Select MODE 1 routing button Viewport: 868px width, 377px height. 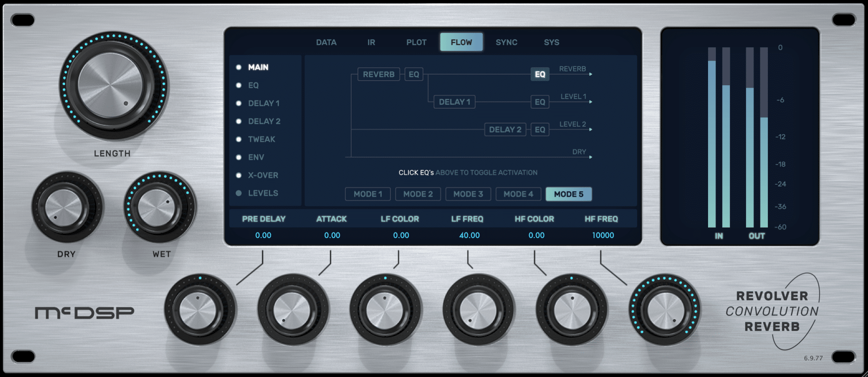[x=368, y=194]
